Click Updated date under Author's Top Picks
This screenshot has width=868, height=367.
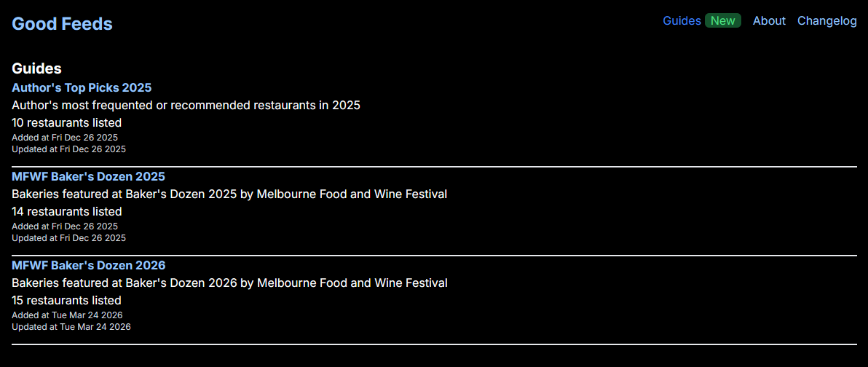pyautogui.click(x=68, y=149)
